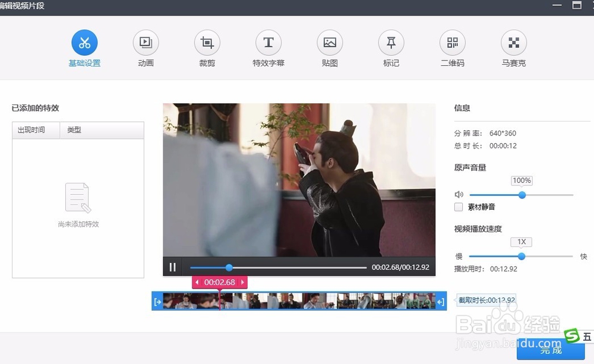Select the 马赛克 mosaic tool
Screen dimensions: 594x364
click(514, 42)
